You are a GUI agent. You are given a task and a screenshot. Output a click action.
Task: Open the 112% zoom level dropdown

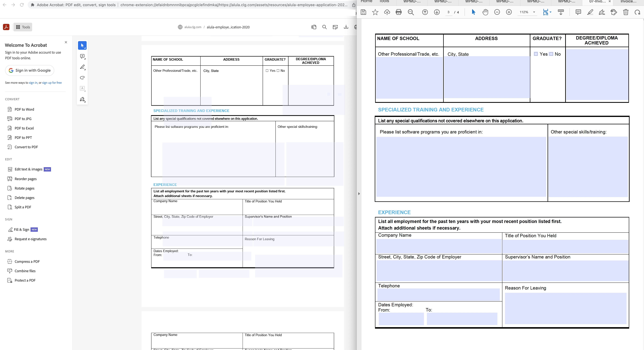click(534, 12)
